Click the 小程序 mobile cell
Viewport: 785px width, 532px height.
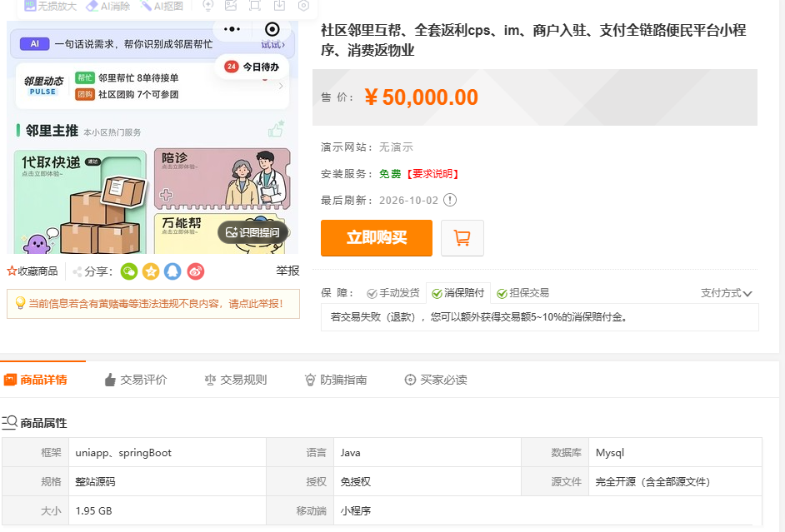547,510
